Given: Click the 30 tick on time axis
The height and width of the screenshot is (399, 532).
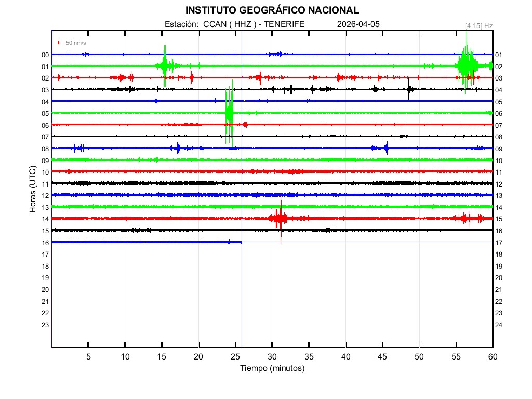Looking at the screenshot, I should 272,356.
